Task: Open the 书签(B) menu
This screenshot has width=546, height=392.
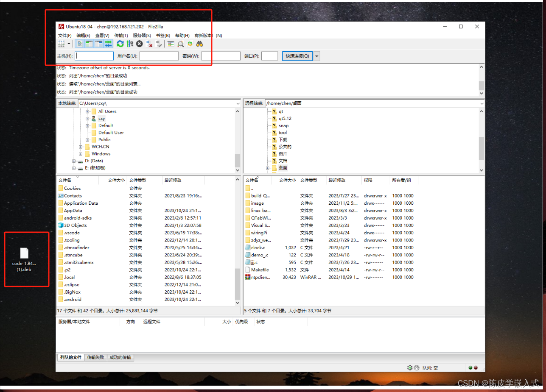Action: (163, 36)
